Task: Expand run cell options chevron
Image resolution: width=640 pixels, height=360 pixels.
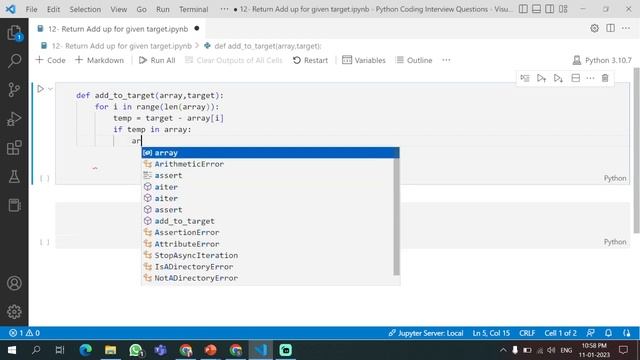Action: 51,89
